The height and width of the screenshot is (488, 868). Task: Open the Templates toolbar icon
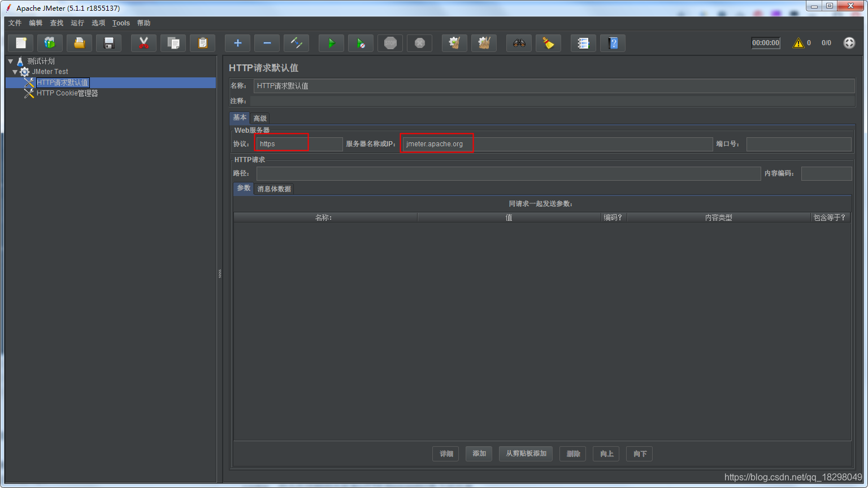[x=50, y=43]
